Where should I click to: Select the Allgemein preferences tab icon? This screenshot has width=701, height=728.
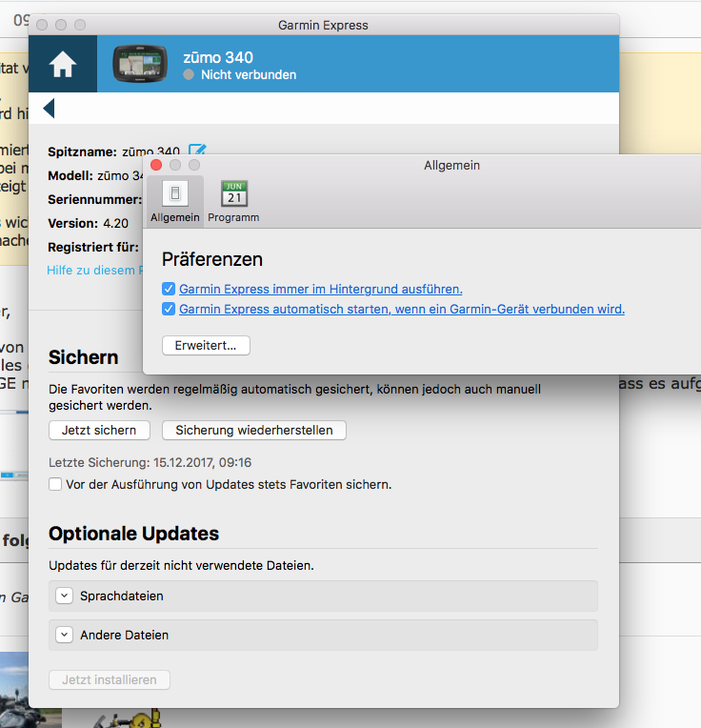175,194
